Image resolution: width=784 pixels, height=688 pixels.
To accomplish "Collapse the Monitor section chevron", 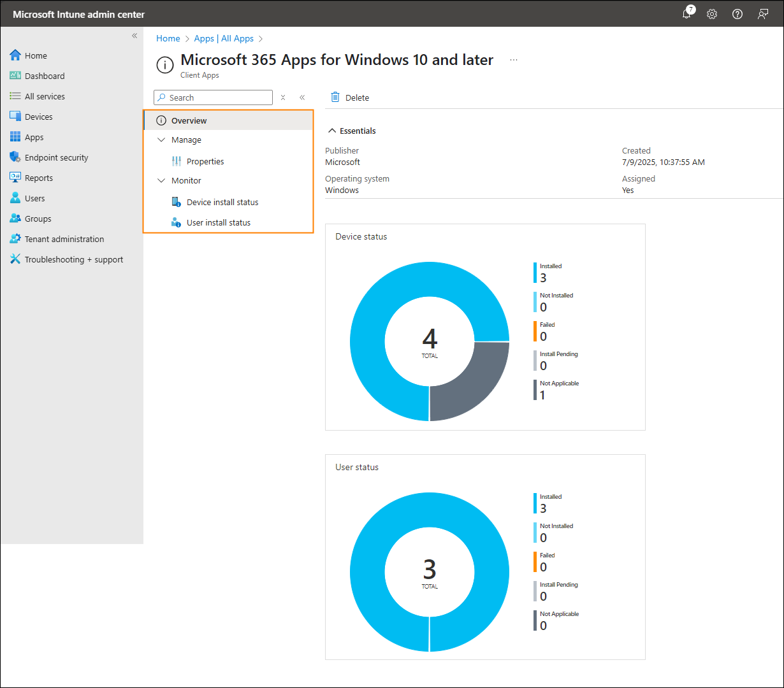I will click(x=161, y=180).
